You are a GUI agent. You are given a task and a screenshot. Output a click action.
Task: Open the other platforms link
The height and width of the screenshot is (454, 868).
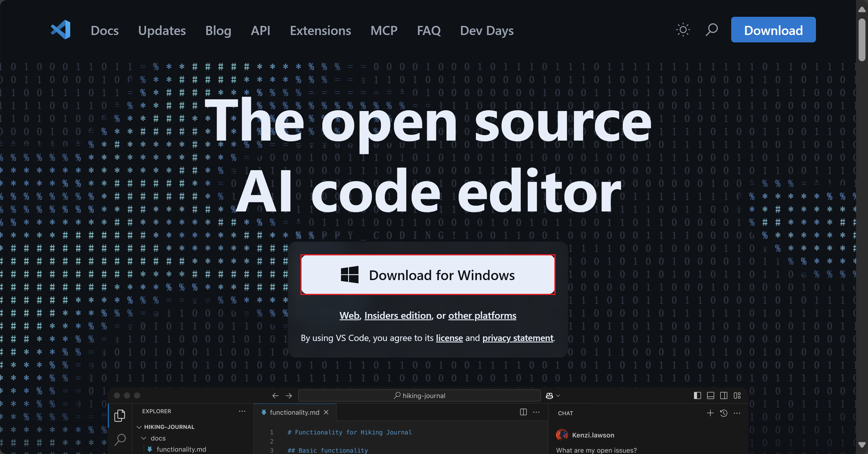point(482,315)
